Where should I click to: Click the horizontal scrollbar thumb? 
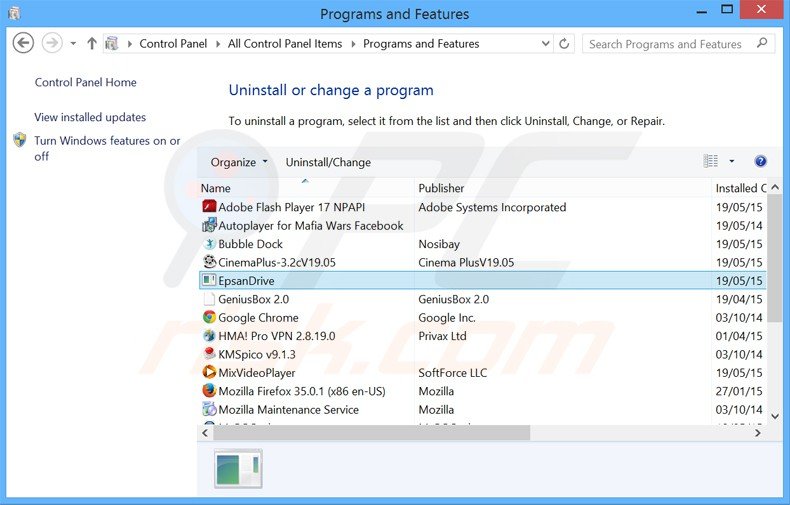(371, 432)
